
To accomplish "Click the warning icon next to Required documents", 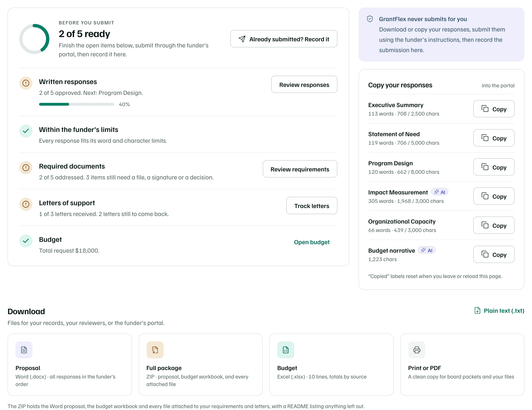I will point(26,167).
